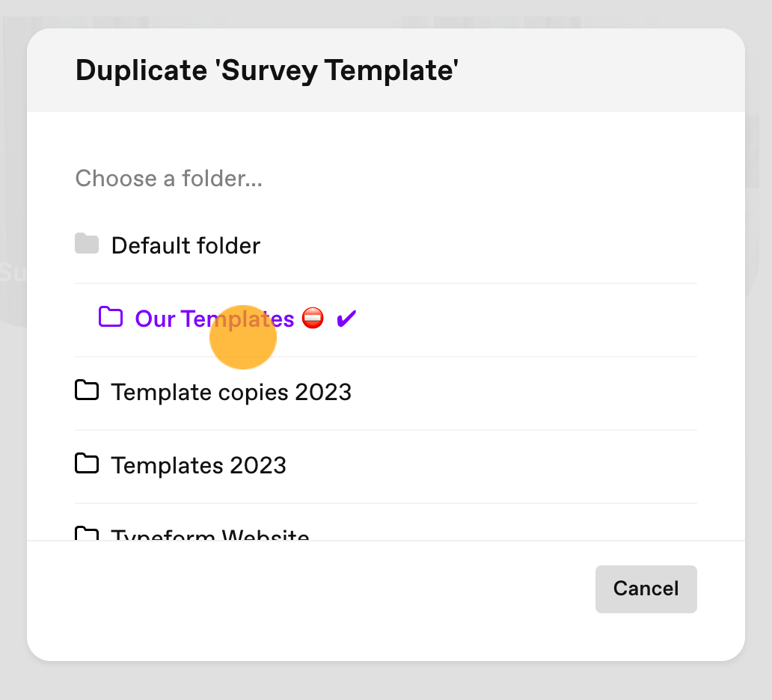This screenshot has height=700, width=772.
Task: Click empty space in the Default folder row
Action: [x=477, y=245]
